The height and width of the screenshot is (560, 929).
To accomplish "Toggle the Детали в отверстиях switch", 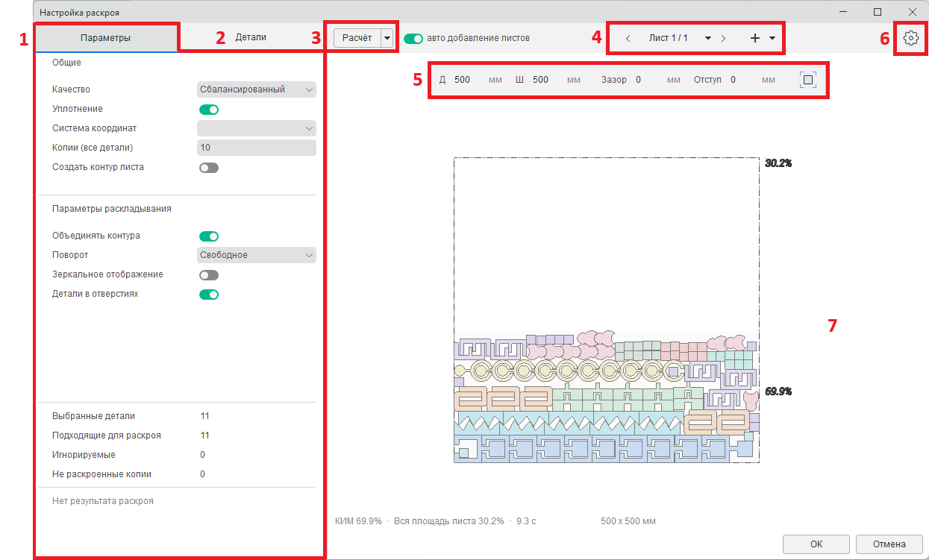I will pyautogui.click(x=209, y=295).
